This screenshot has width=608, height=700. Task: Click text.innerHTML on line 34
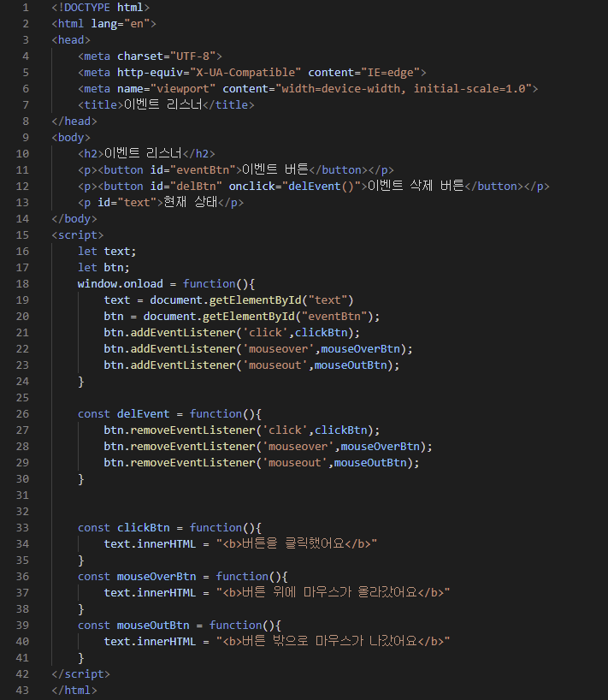[x=150, y=544]
